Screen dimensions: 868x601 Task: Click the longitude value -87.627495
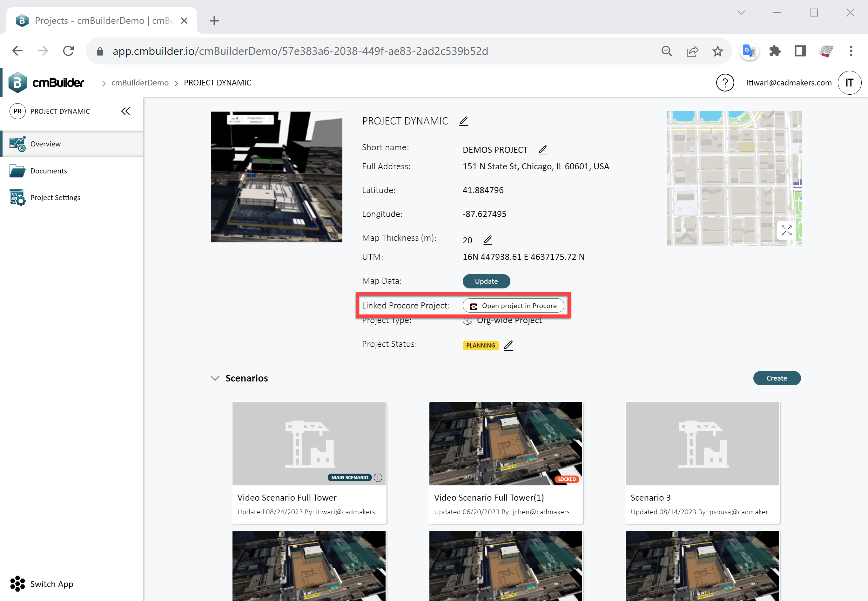(x=484, y=214)
